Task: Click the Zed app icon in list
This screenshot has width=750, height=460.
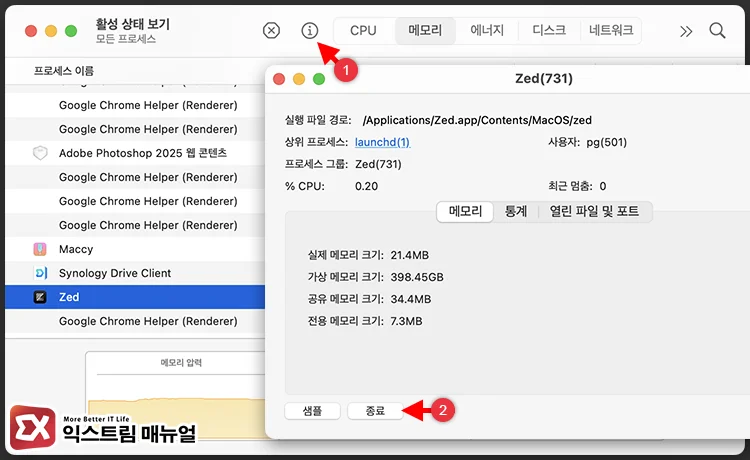Action: tap(40, 297)
